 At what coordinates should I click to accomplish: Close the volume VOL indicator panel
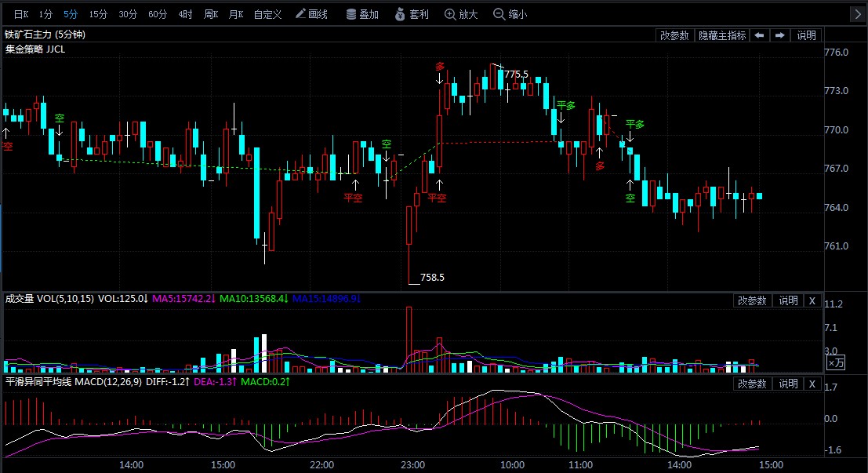click(x=812, y=300)
